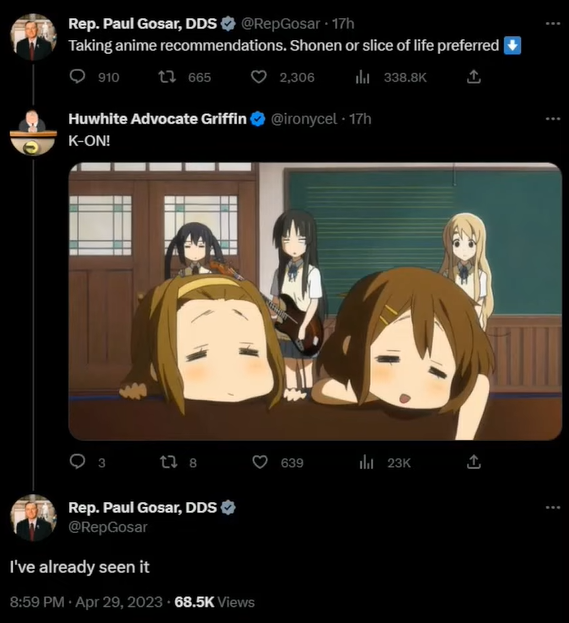Open more options for the bottom reply tweet
This screenshot has width=569, height=623.
[553, 507]
